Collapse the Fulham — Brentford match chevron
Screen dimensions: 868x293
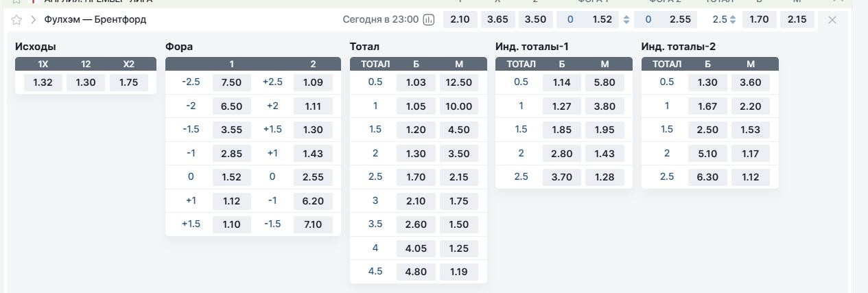click(32, 20)
